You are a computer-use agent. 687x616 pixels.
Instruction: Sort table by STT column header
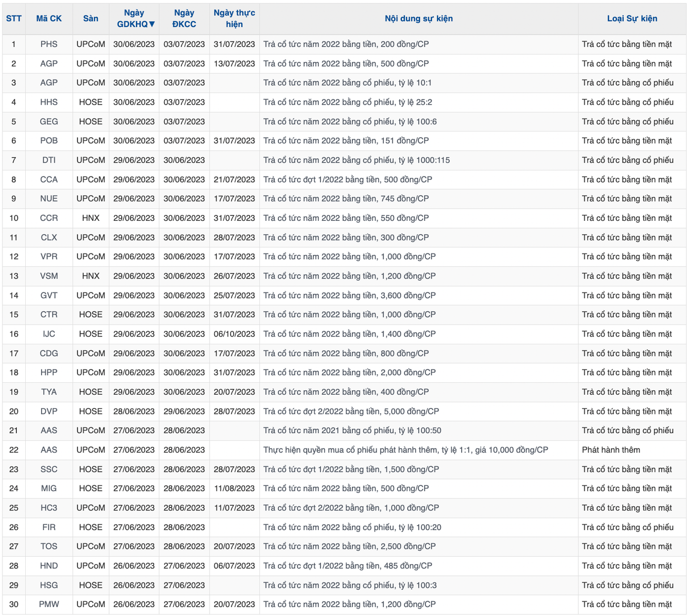pos(14,19)
